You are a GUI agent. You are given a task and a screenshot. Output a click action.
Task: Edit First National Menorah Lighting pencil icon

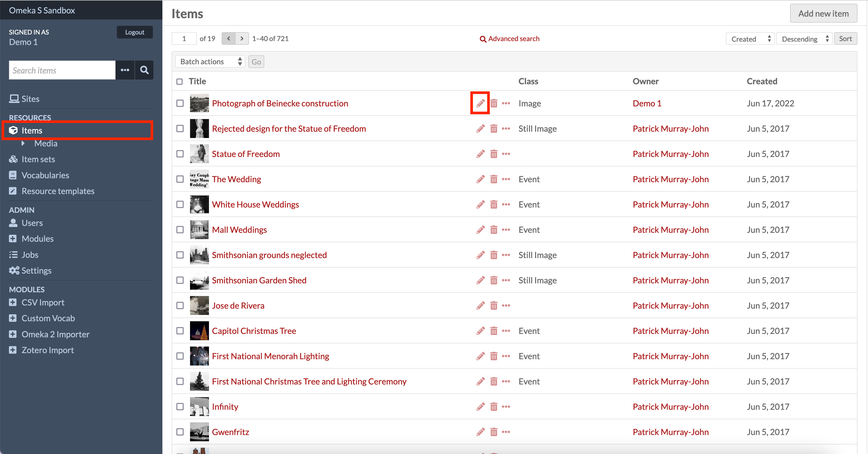pyautogui.click(x=480, y=356)
